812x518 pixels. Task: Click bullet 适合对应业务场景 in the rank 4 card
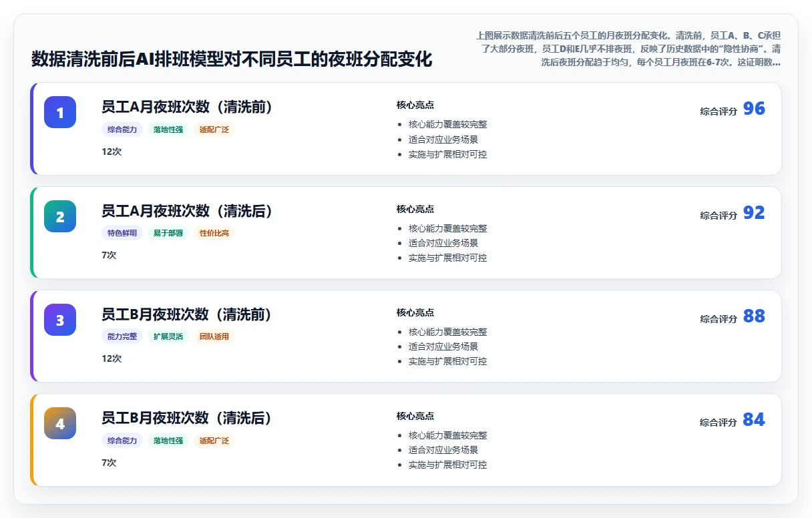coord(443,450)
